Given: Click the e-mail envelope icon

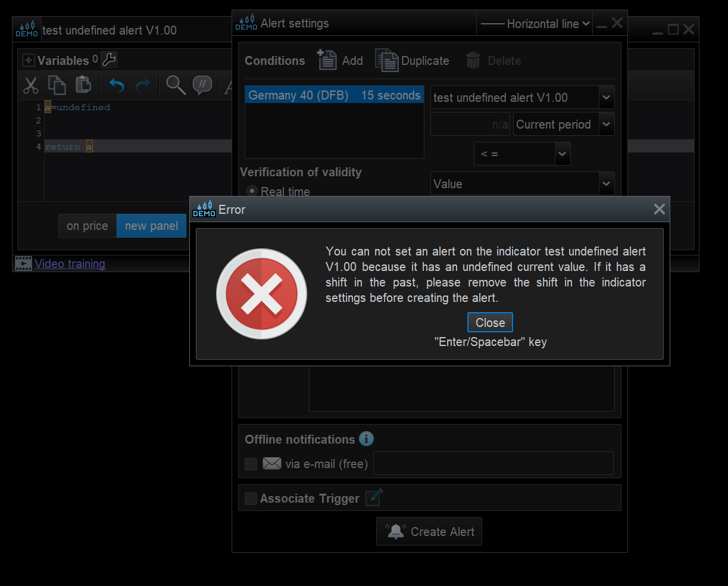Looking at the screenshot, I should pos(272,463).
